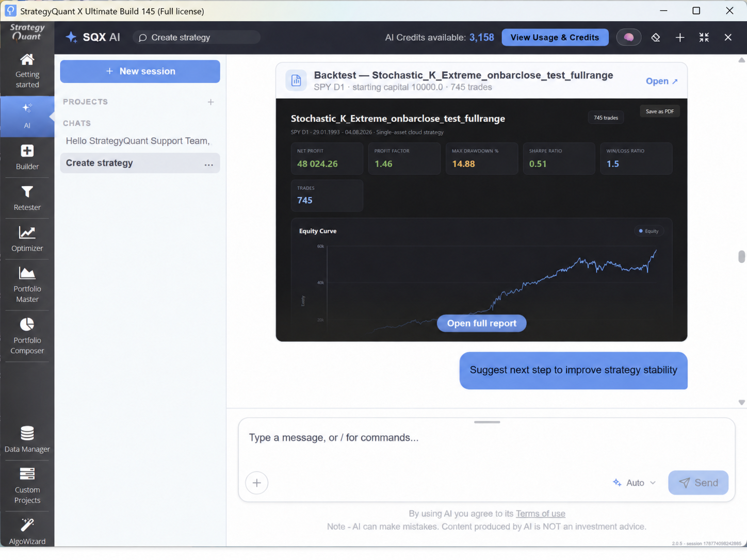Click the round attachment plus button
The width and height of the screenshot is (747, 560).
257,483
